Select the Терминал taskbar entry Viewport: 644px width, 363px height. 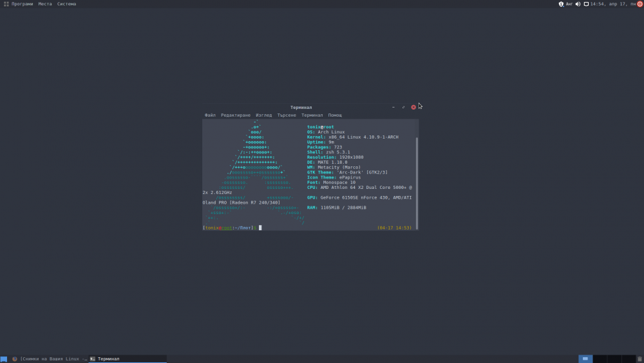[128, 359]
